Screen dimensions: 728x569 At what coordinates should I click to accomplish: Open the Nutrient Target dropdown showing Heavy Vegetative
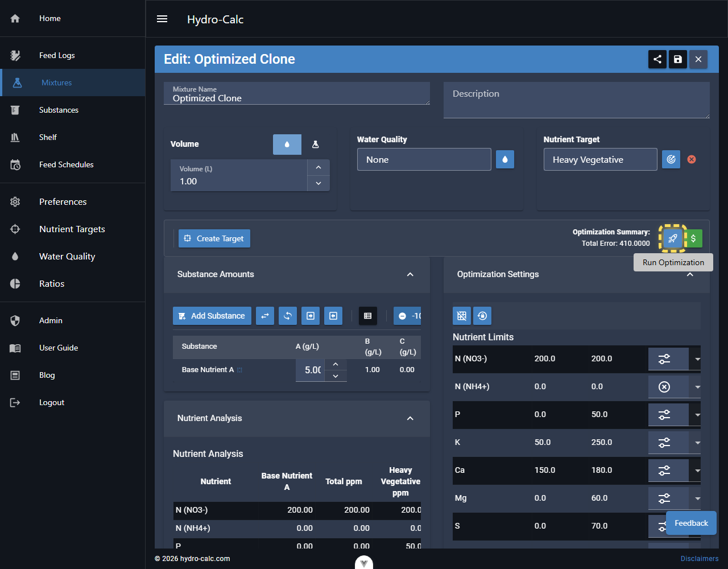pos(601,159)
